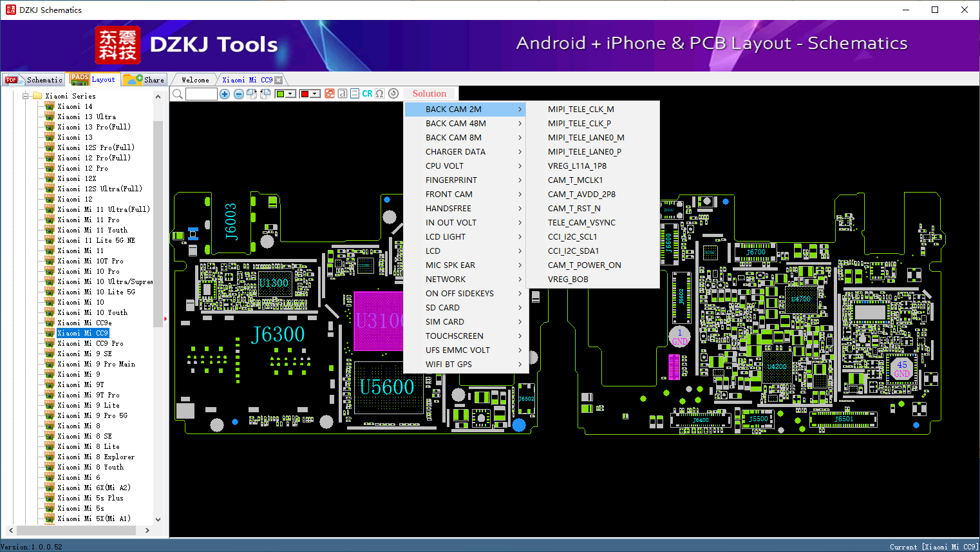Screen dimensions: 980x552
Task: Open the green color dropdown
Action: pyautogui.click(x=290, y=94)
